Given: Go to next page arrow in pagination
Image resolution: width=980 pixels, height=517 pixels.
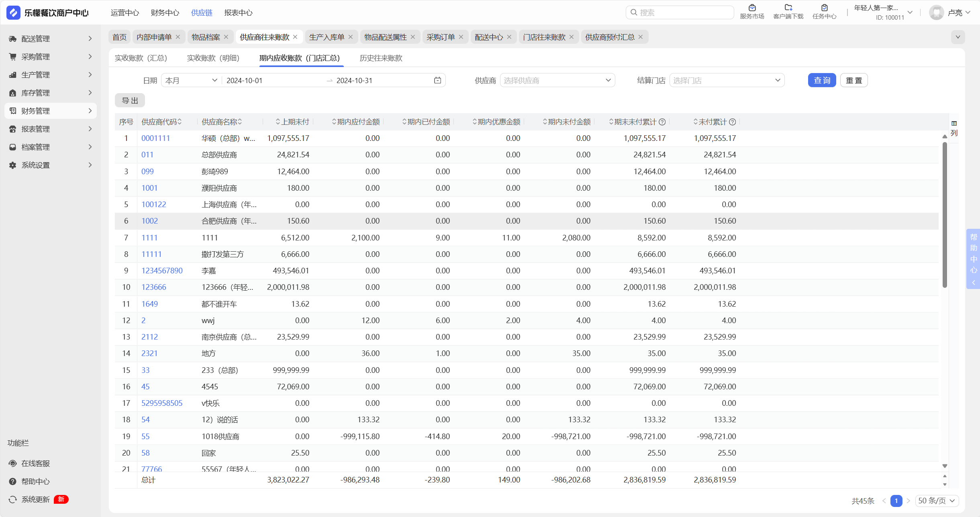Looking at the screenshot, I should tap(908, 501).
